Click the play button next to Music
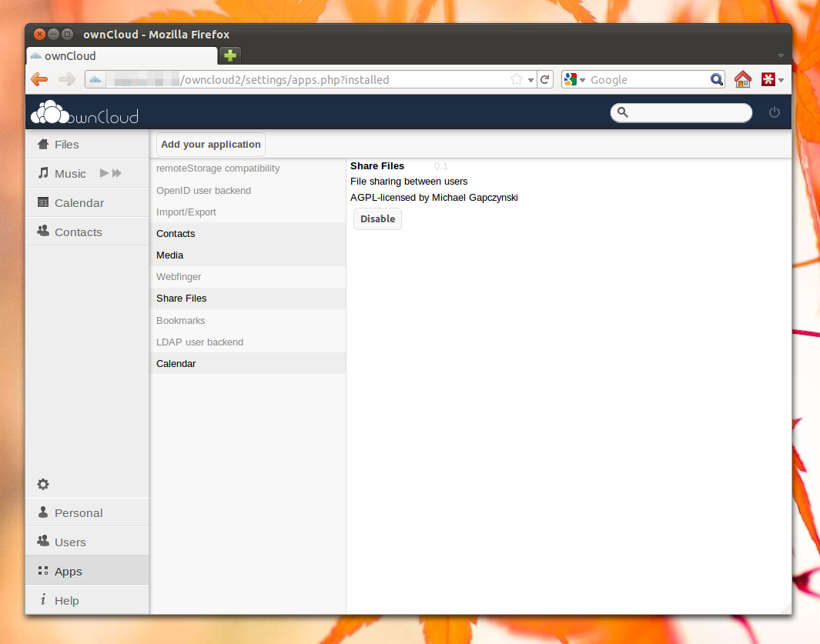The width and height of the screenshot is (820, 644). click(104, 173)
